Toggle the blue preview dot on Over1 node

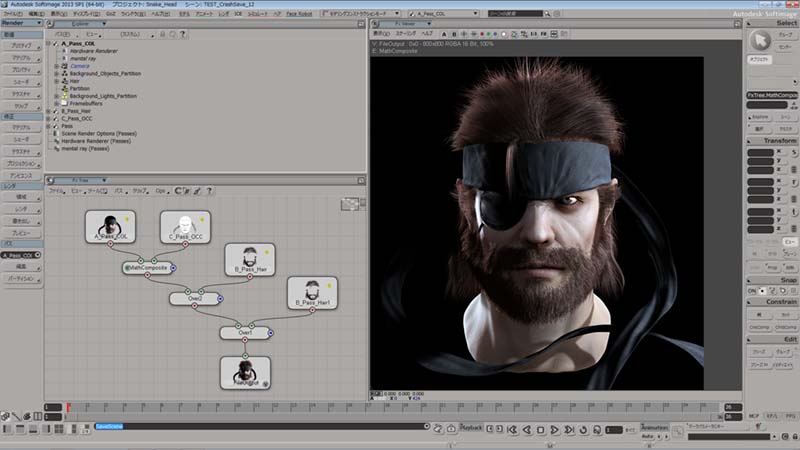click(x=270, y=333)
